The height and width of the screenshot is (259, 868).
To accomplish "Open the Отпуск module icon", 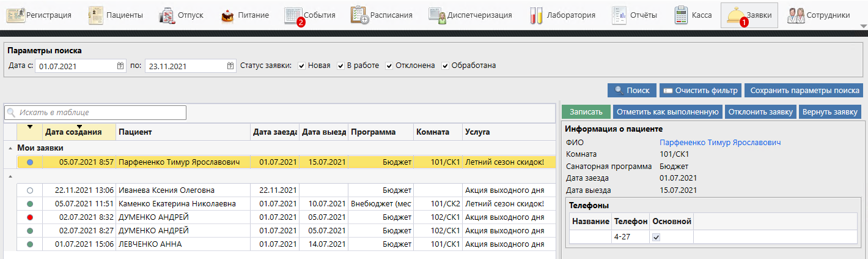I will tap(167, 15).
